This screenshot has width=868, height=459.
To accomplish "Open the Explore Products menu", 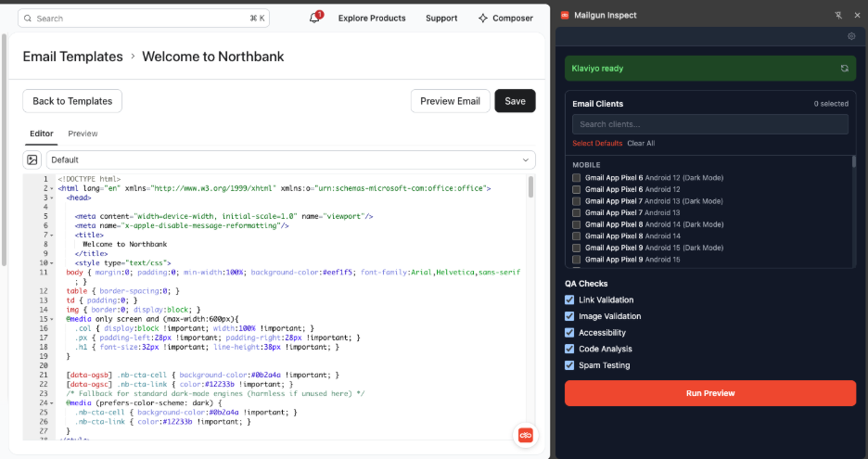I will coord(372,19).
